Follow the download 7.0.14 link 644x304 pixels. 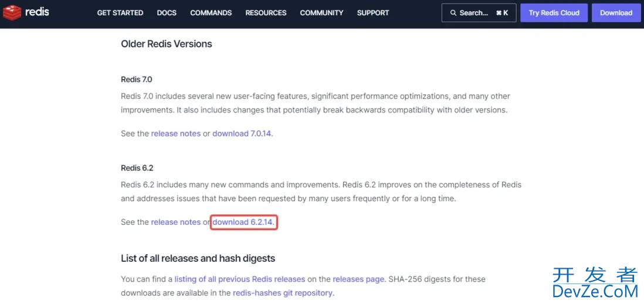coord(242,134)
